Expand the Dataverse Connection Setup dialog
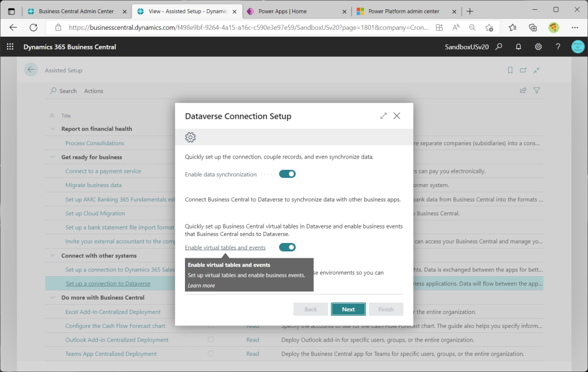This screenshot has height=372, width=588. [x=383, y=116]
